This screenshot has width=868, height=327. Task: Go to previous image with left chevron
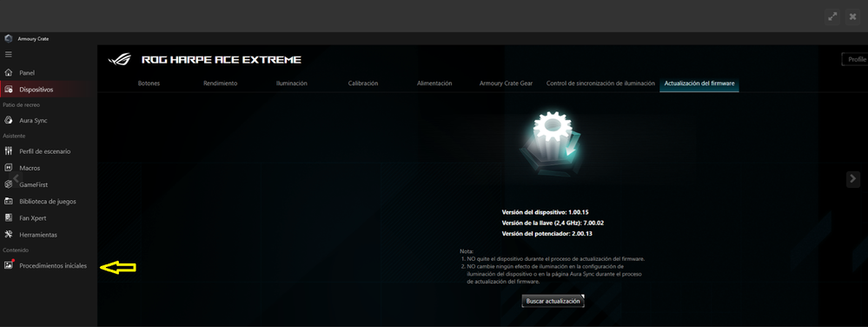(16, 178)
